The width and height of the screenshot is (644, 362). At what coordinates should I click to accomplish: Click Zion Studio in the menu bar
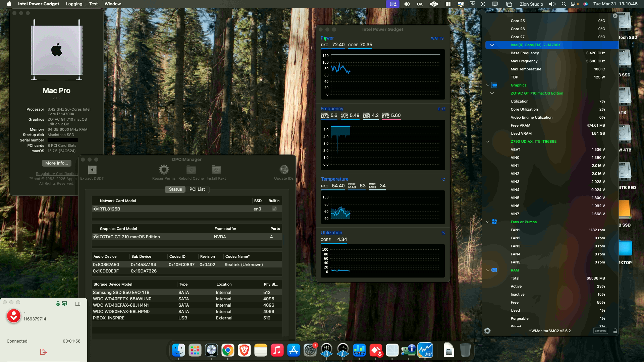pyautogui.click(x=531, y=4)
